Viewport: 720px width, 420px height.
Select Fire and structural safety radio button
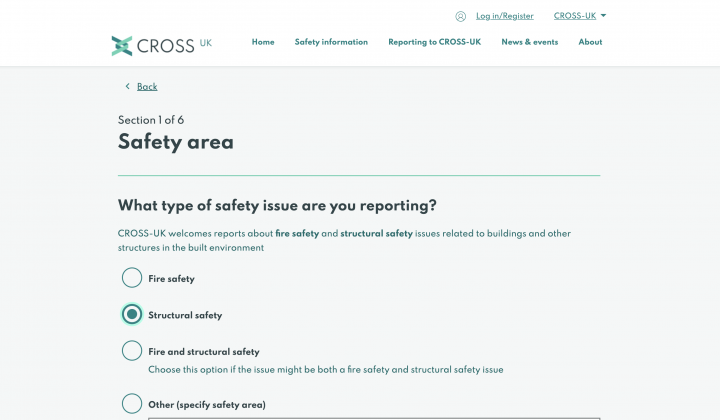pyautogui.click(x=132, y=351)
